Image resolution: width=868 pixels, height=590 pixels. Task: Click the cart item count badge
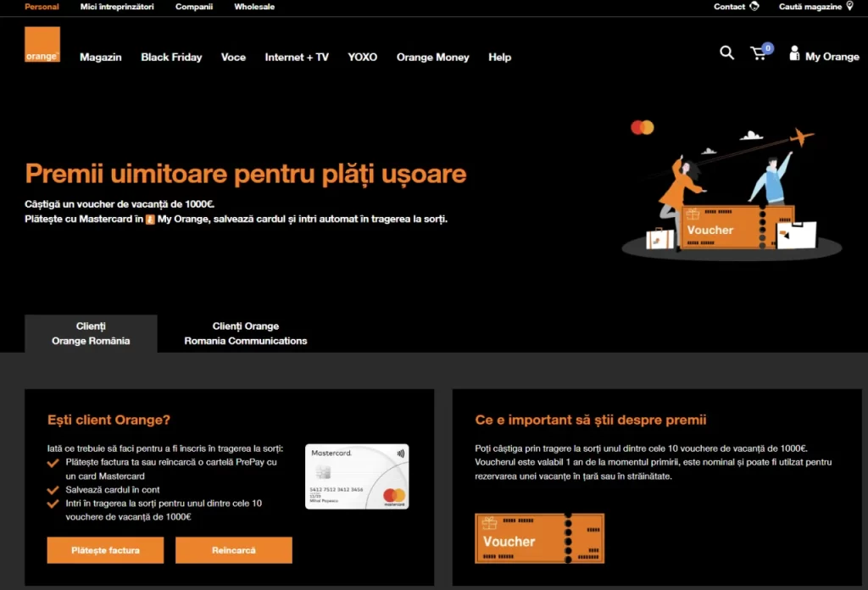click(x=768, y=47)
